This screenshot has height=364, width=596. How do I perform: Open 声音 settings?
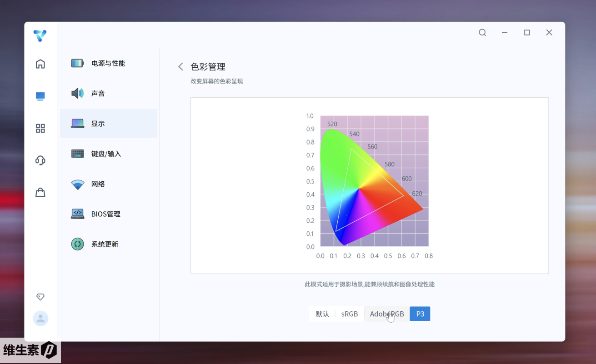pos(98,93)
